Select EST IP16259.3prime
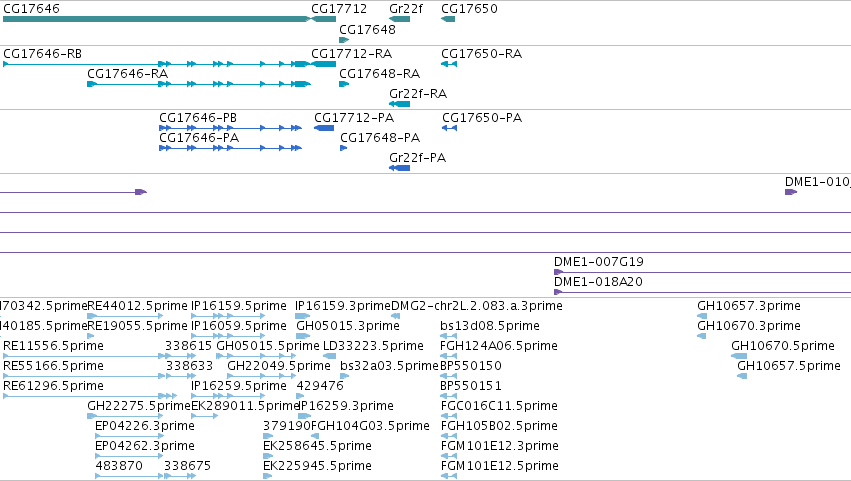Image resolution: width=851 pixels, height=481 pixels. point(346,406)
